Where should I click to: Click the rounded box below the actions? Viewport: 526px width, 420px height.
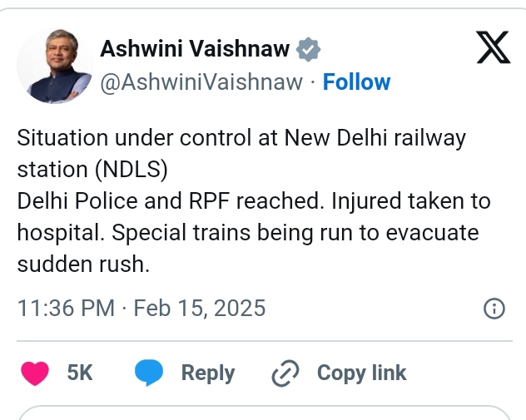tap(263, 413)
